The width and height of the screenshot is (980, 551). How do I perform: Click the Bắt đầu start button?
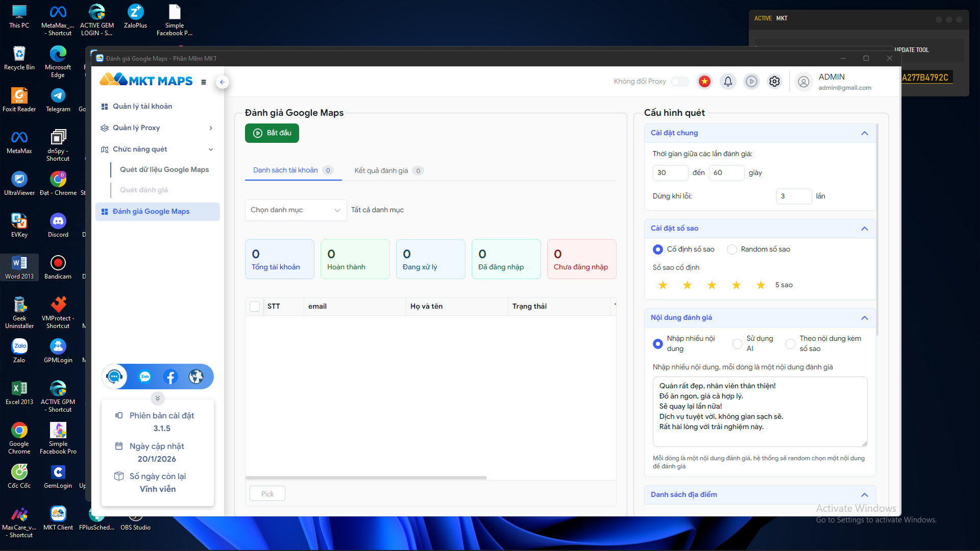272,133
